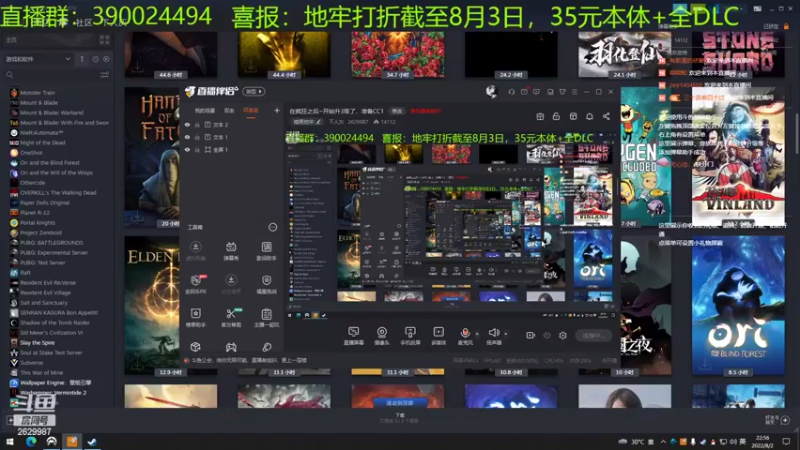Select Slay the Spire in Steam list

37,343
